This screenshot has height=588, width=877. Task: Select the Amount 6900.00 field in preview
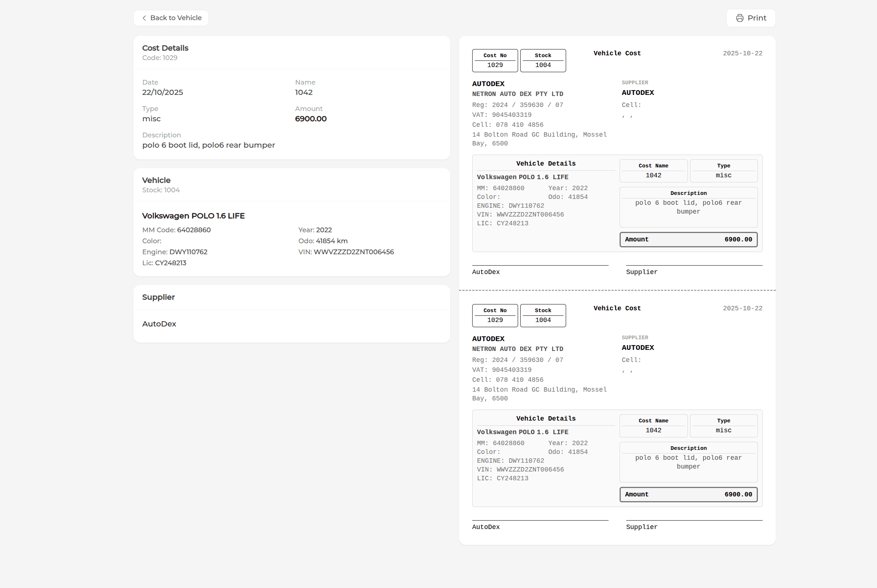pyautogui.click(x=688, y=239)
